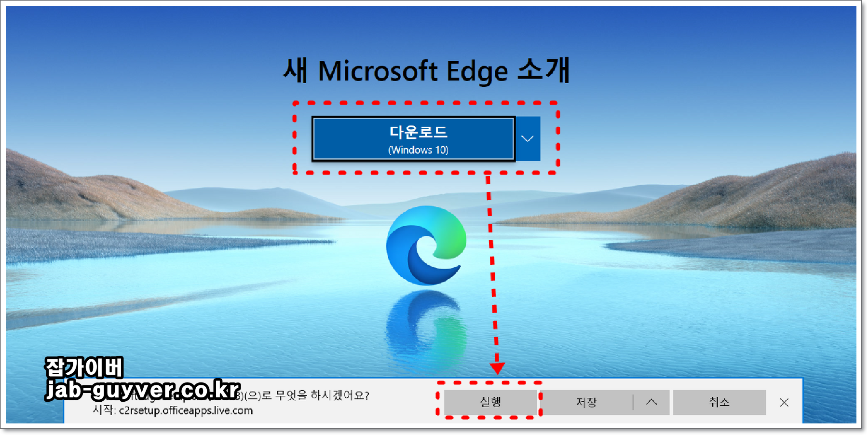Cancel the download with 취소
Viewport: 868px width, 435px height.
tap(719, 402)
